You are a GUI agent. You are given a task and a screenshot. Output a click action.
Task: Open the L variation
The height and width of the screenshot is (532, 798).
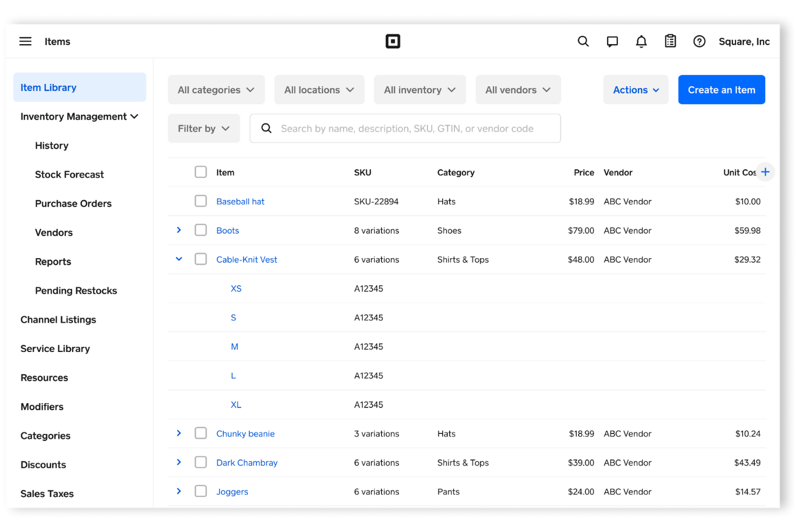point(233,376)
